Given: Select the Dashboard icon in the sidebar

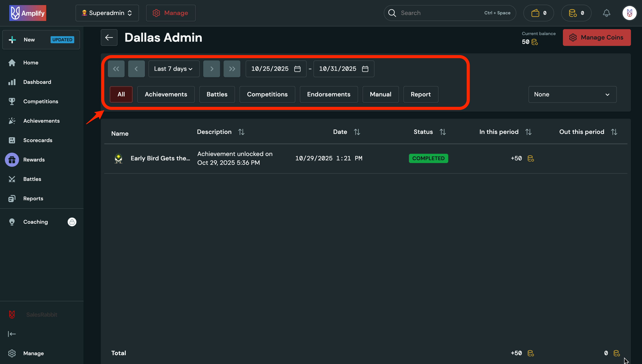Looking at the screenshot, I should click(x=12, y=82).
